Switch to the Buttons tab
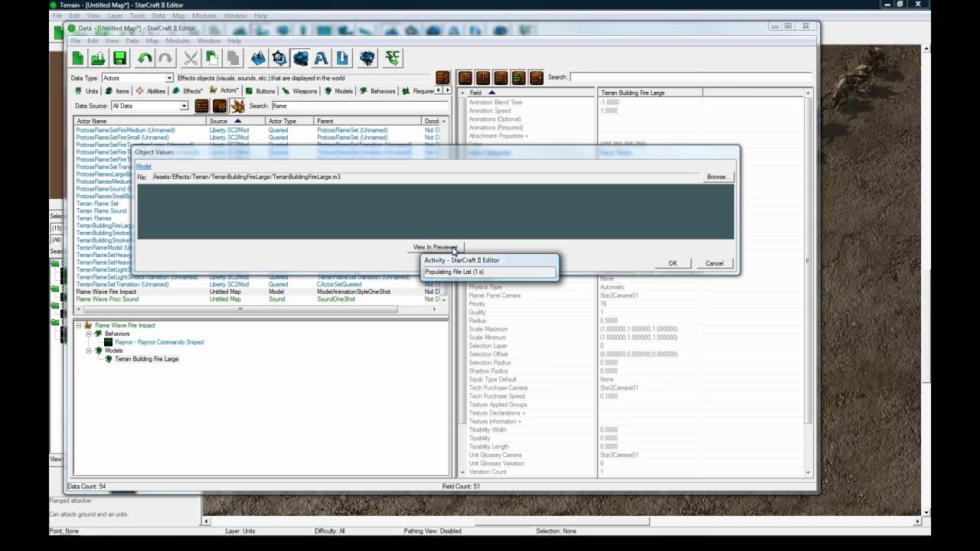Image resolution: width=980 pixels, height=551 pixels. tap(260, 91)
